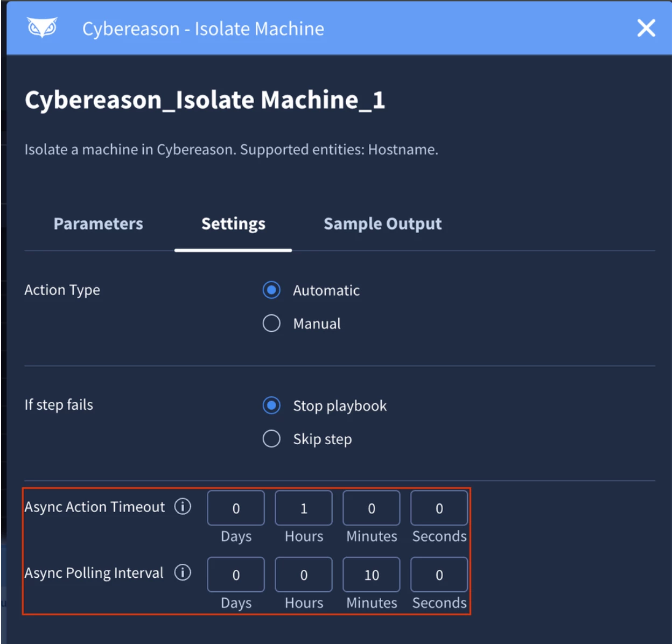Click the Cybereason_Isolate Machine_1 title

[205, 100]
